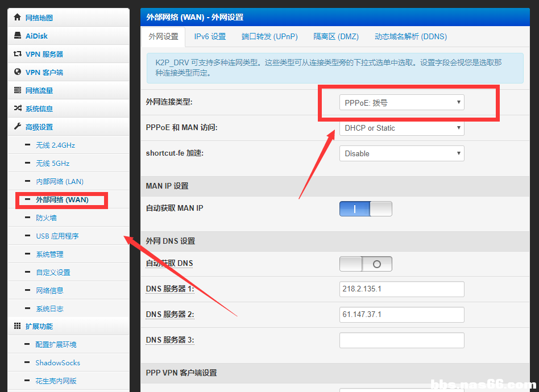
Task: Click the empty DNS 服务器 3 field
Action: pos(401,340)
